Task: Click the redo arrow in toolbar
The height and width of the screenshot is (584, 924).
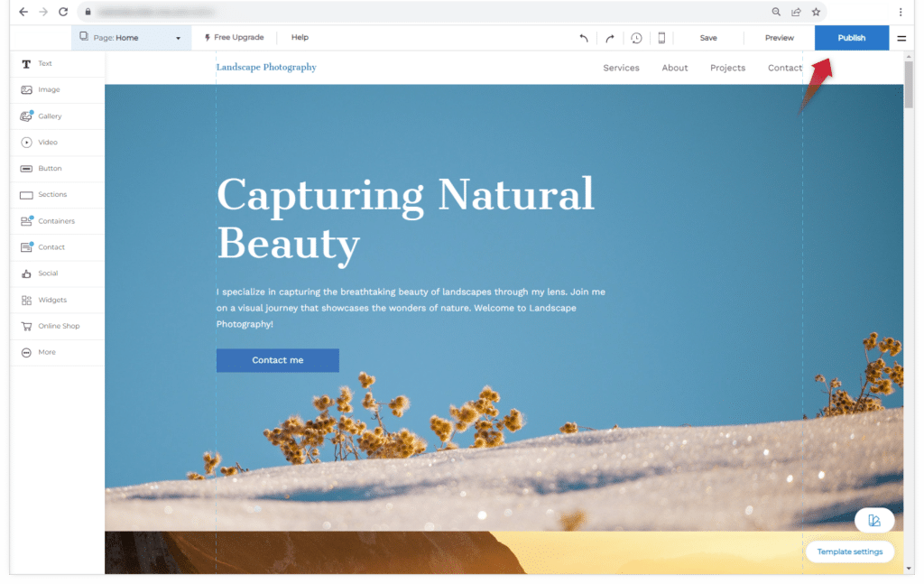Action: click(610, 38)
